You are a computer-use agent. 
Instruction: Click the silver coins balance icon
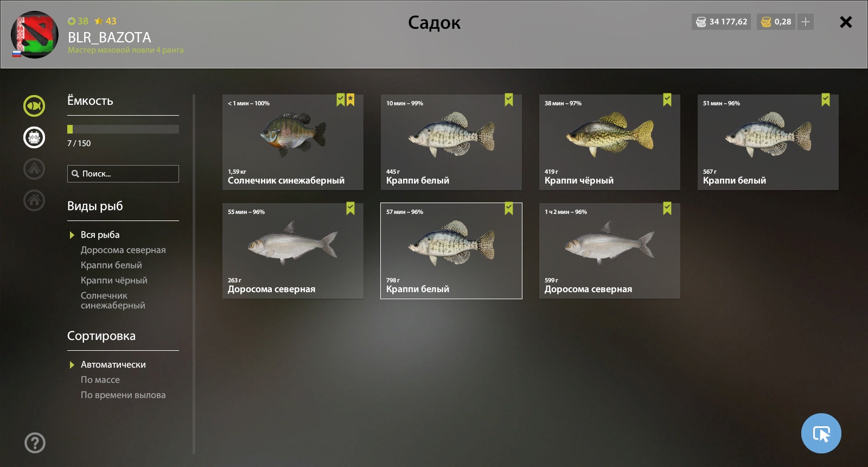pyautogui.click(x=701, y=22)
